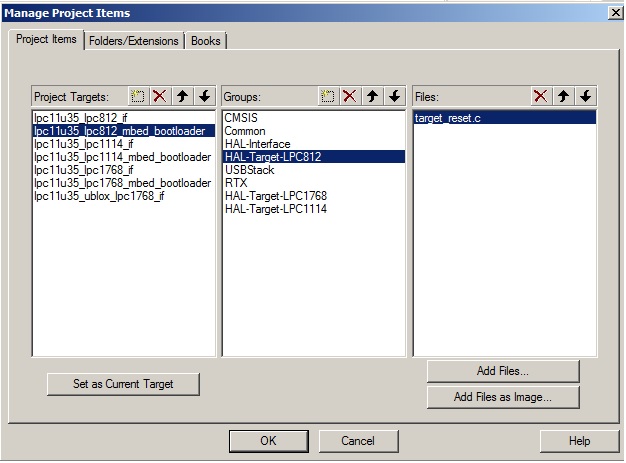Screen dimensions: 626x463
Task: Open the Books tab
Action: click(x=208, y=41)
